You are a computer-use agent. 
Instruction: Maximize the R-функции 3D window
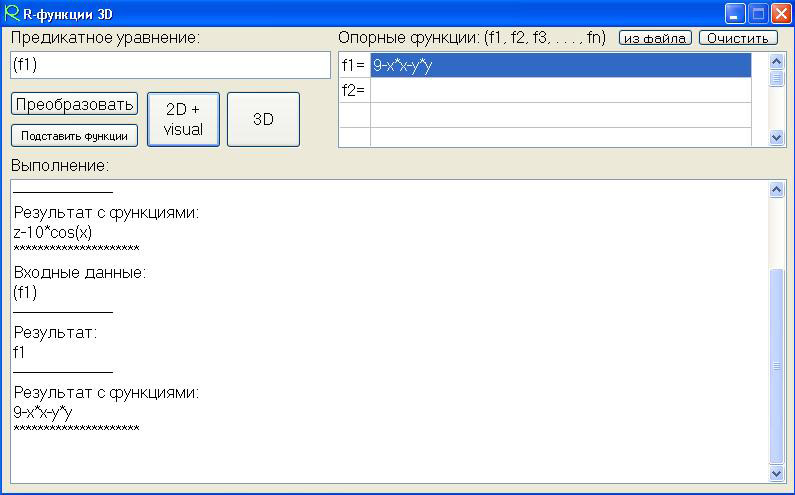point(758,14)
